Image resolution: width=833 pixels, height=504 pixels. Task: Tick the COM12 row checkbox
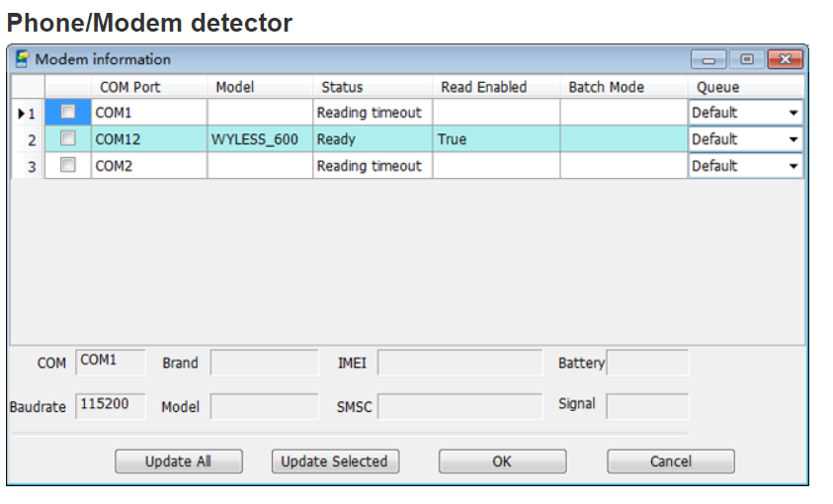click(x=68, y=139)
